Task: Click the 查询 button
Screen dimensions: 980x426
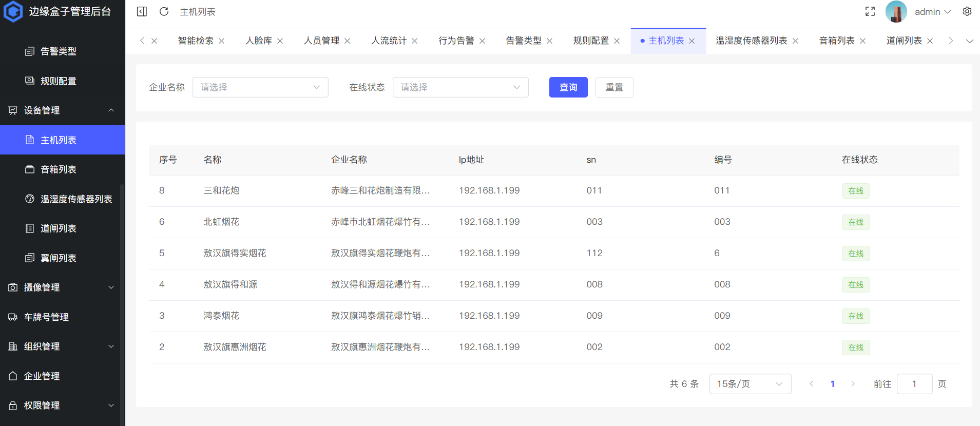Action: tap(568, 87)
